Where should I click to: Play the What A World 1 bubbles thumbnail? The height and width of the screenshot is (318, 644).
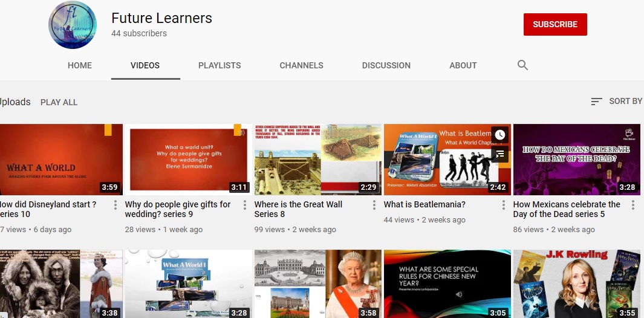(189, 284)
